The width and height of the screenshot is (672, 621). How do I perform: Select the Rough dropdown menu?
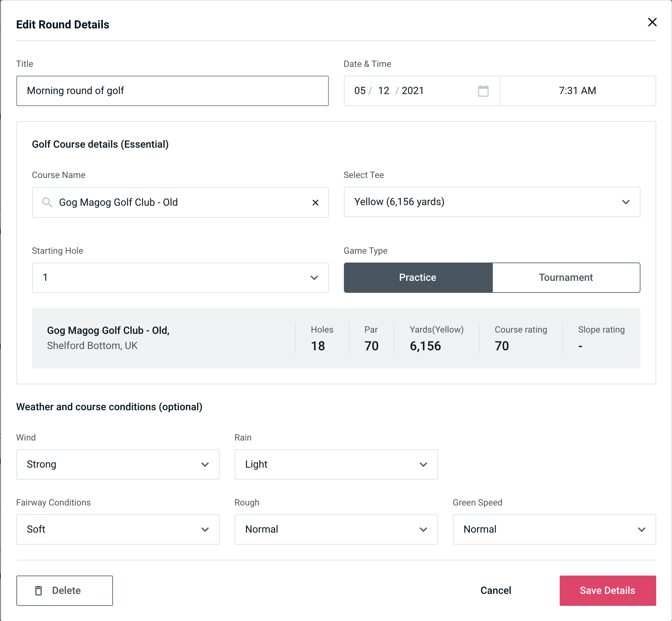[x=337, y=529]
